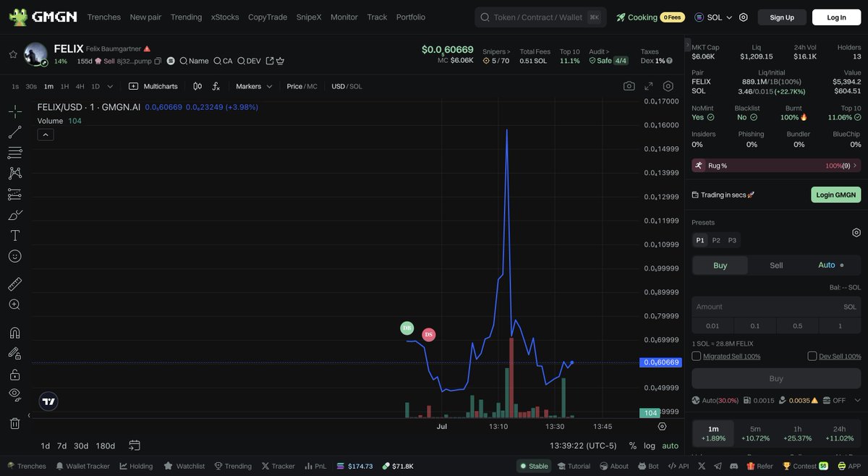Expand the slippage and fee settings chevron
Screen dimensions: 868x476
click(x=857, y=400)
